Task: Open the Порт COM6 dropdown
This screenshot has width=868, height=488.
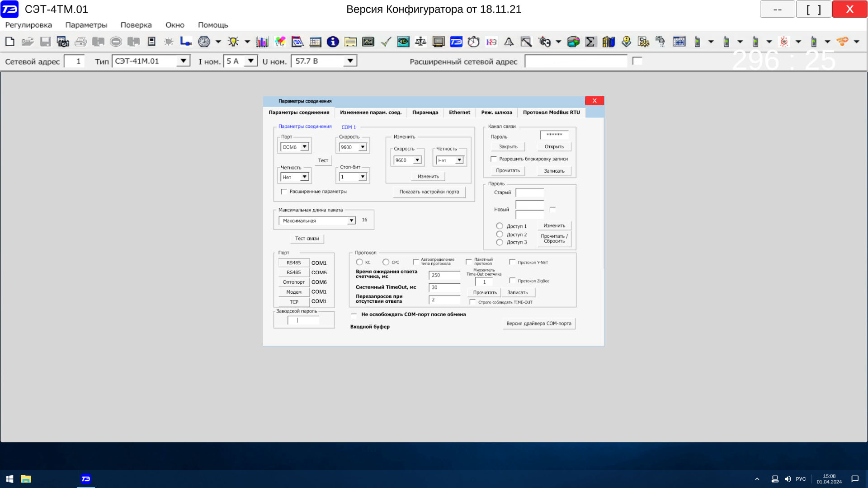Action: click(x=304, y=147)
